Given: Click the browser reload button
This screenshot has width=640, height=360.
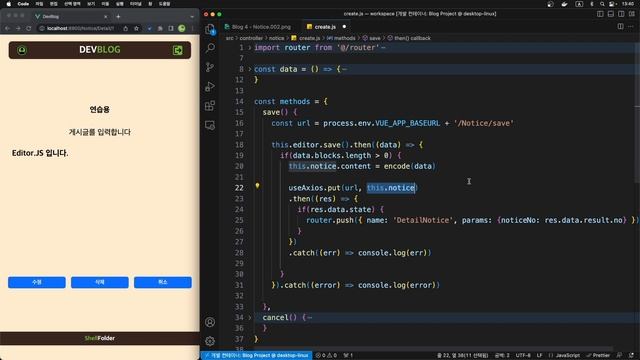Looking at the screenshot, I should click(29, 28).
